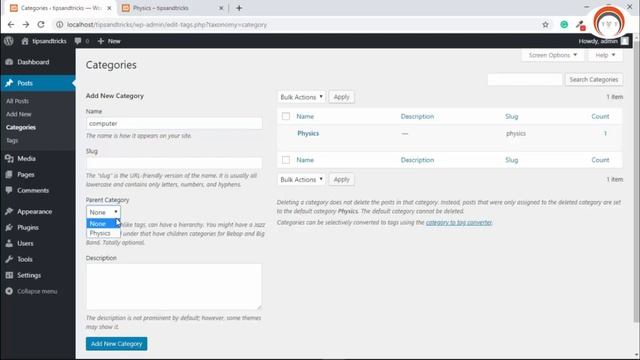Screen dimensions: 640x360
Task: Expand Screen Options panel
Action: tap(553, 55)
